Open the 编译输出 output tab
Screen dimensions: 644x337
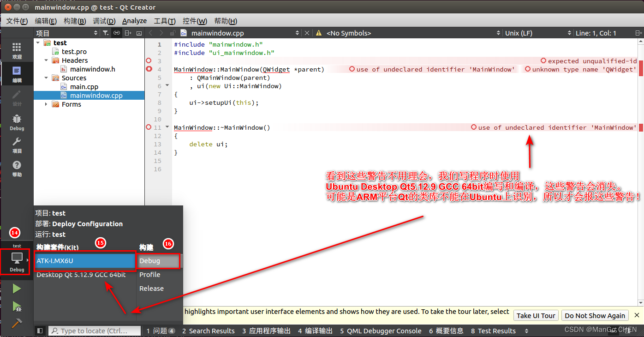point(315,331)
